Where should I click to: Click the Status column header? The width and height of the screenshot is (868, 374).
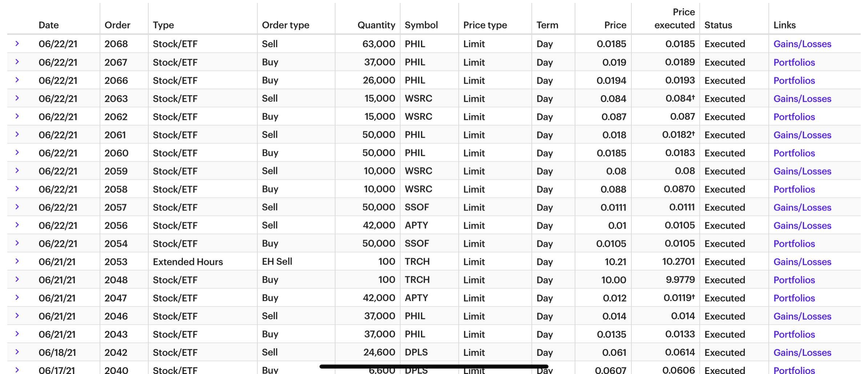(718, 25)
